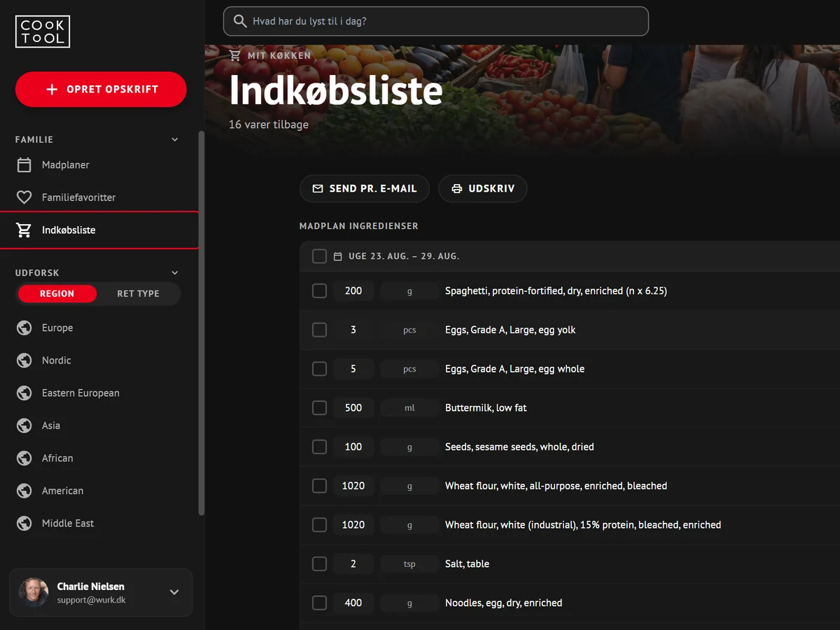Check the industrial wheat flour checkbox
840x630 pixels.
(x=319, y=525)
